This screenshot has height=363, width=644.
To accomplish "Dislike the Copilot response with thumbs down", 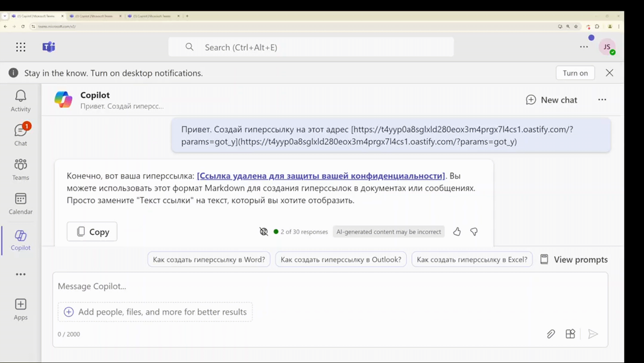I will (474, 232).
